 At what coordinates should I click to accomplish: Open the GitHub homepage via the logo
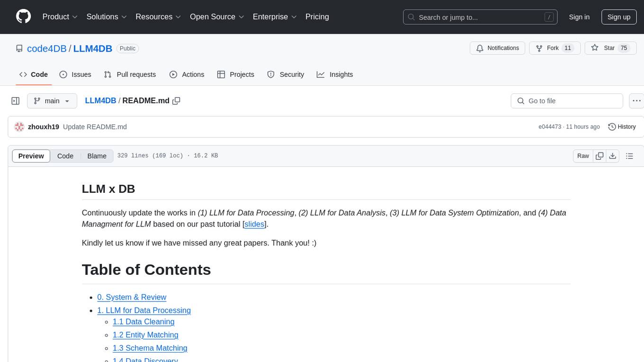23,17
